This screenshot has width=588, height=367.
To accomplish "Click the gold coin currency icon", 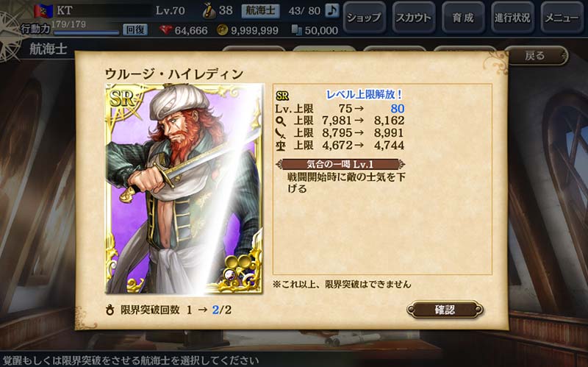I will [x=223, y=30].
